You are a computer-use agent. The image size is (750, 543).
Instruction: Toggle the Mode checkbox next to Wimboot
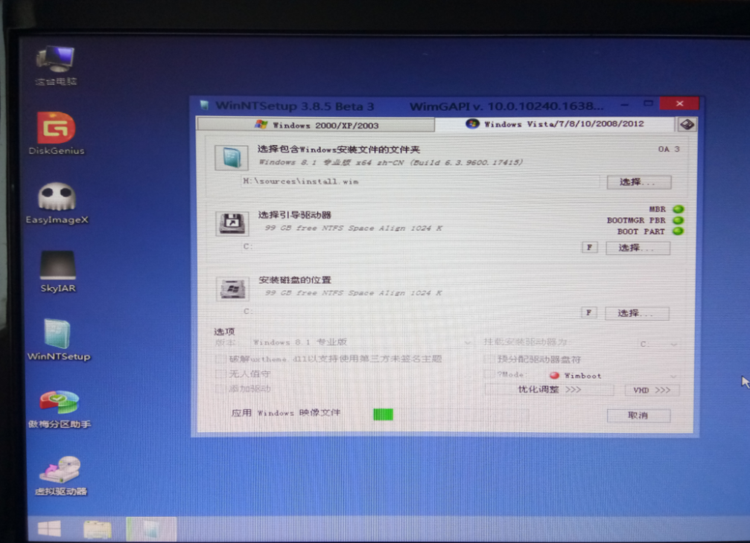click(489, 374)
